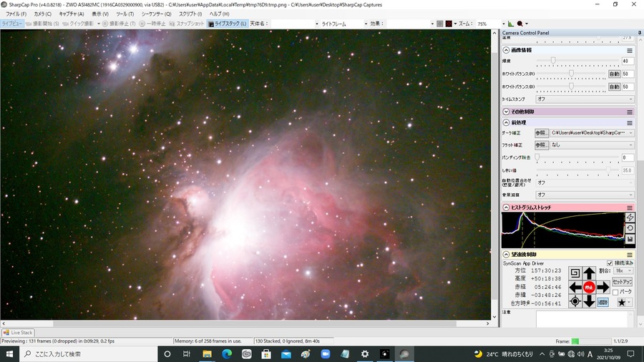The width and height of the screenshot is (644, 362).
Task: Collapse the 前処理 section
Action: 506,123
